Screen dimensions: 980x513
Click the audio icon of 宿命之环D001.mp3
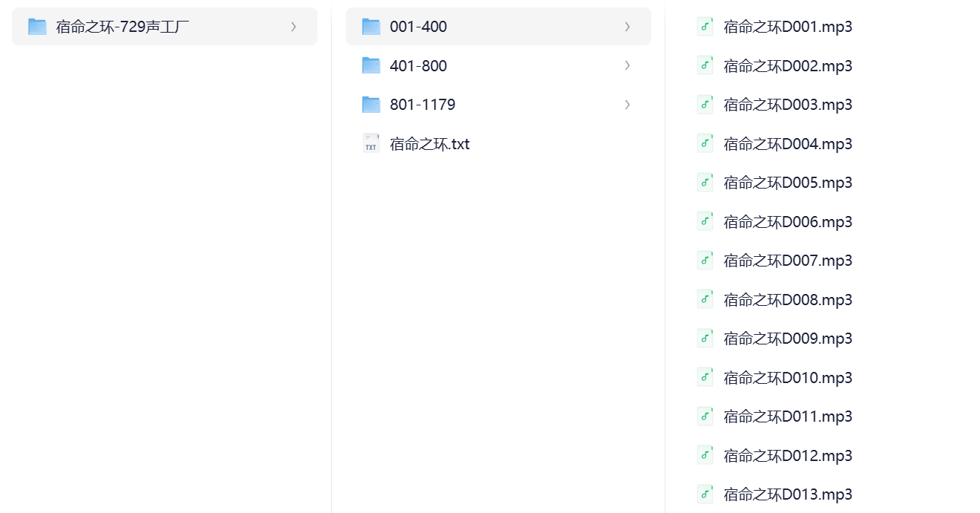705,27
